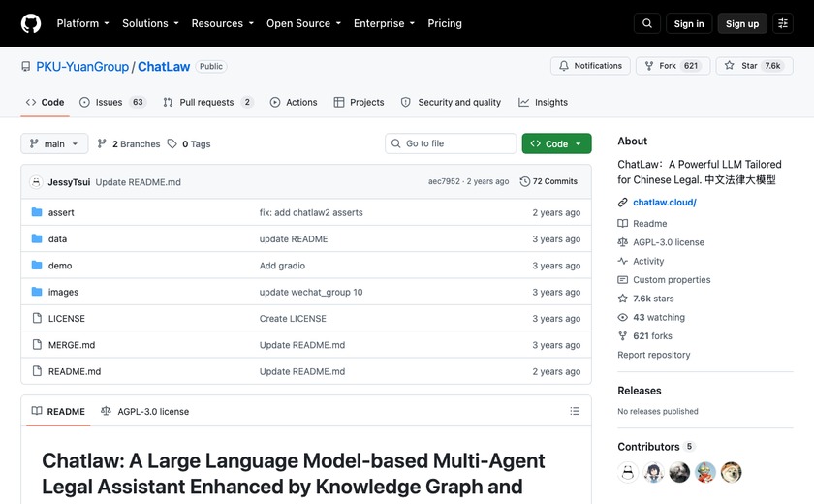Screen dimensions: 814x504
Task: View the 621 forks list
Action: coord(652,335)
